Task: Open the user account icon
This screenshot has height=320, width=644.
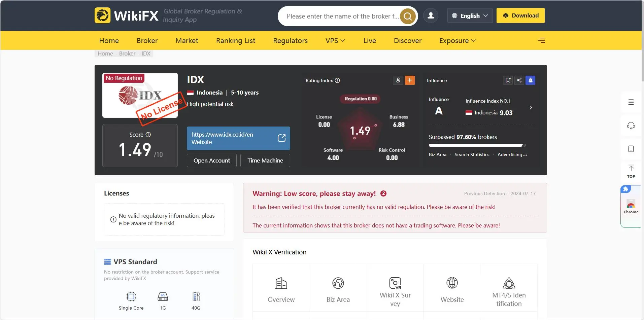Action: tap(431, 15)
